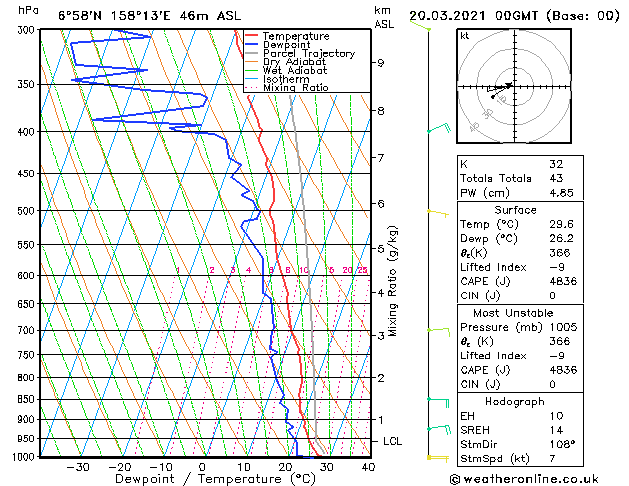The height and width of the screenshot is (486, 629).
Task: Click the hodograph wind plot
Action: 514,86
